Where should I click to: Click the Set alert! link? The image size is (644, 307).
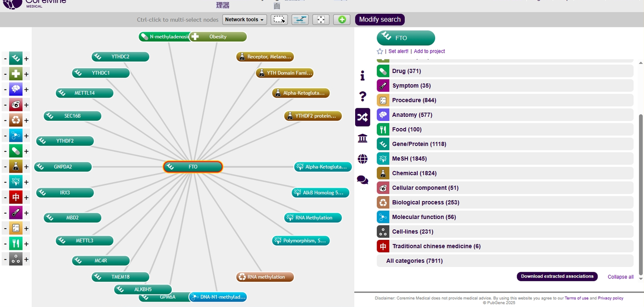(x=398, y=51)
